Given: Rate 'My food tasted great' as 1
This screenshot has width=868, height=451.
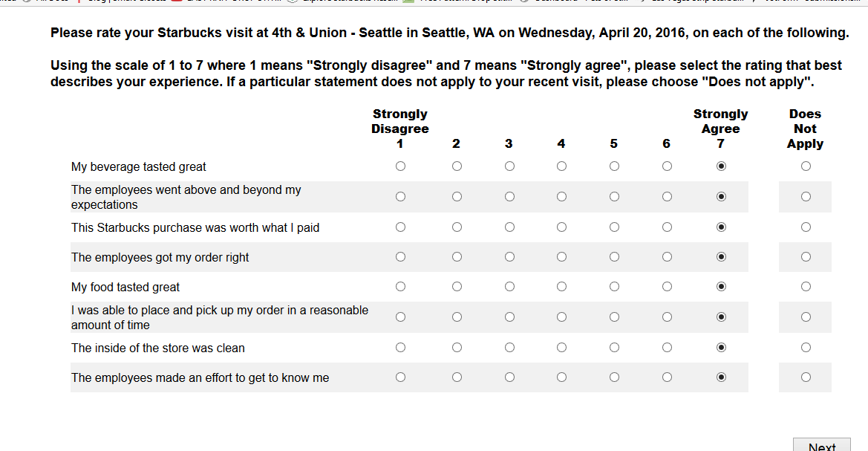Looking at the screenshot, I should (x=400, y=287).
